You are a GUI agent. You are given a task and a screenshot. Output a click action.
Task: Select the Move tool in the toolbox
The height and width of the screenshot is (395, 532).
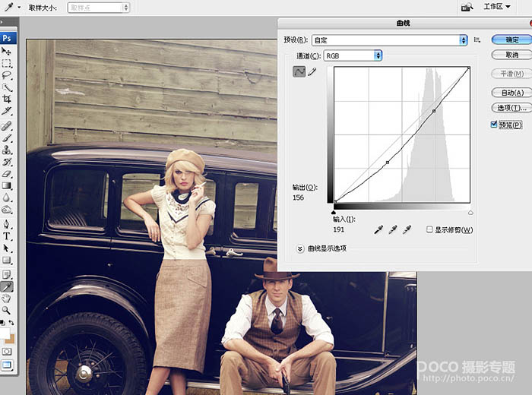point(7,52)
